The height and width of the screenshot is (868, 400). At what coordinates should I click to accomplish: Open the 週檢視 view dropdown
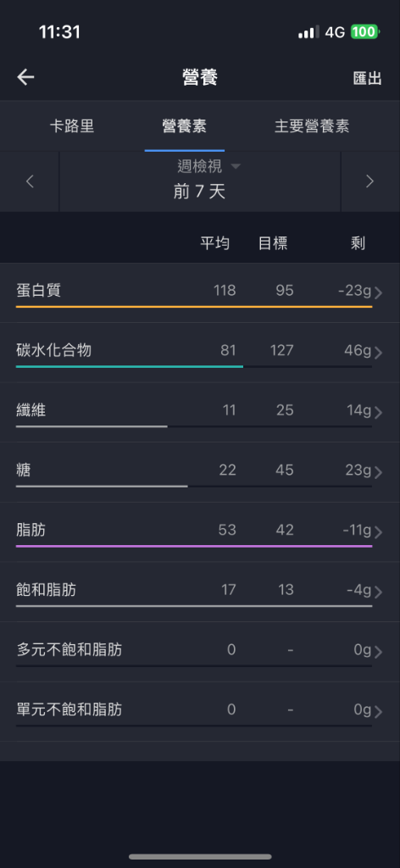208,166
